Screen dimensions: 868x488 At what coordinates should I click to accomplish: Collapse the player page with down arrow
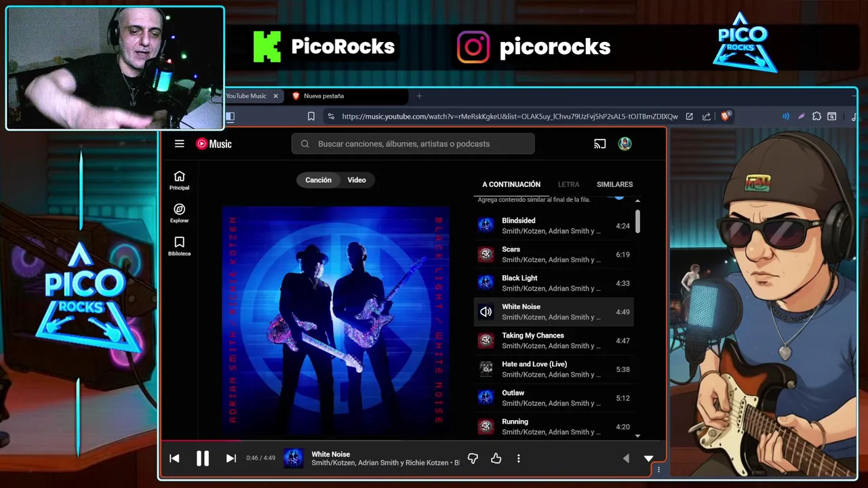pos(648,459)
